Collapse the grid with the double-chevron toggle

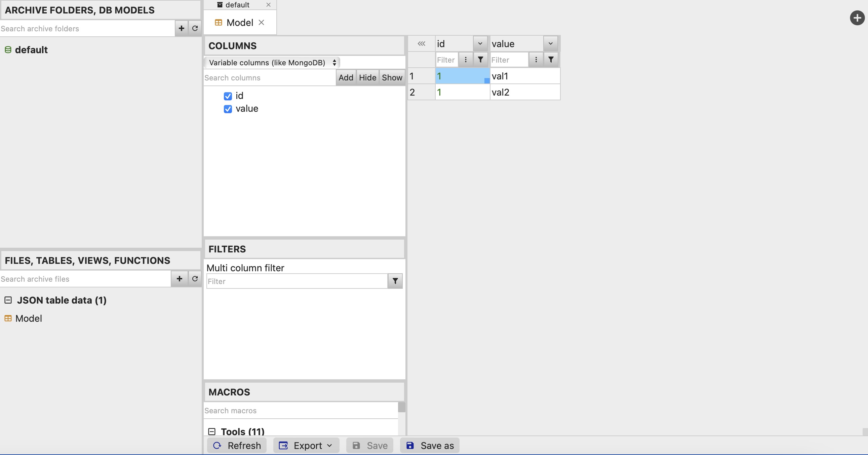coord(421,43)
